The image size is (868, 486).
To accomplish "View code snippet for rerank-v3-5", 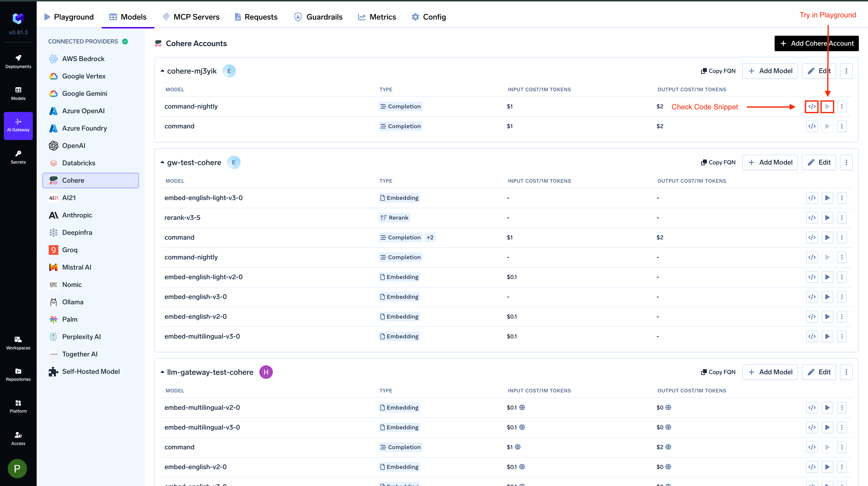I will coord(812,218).
